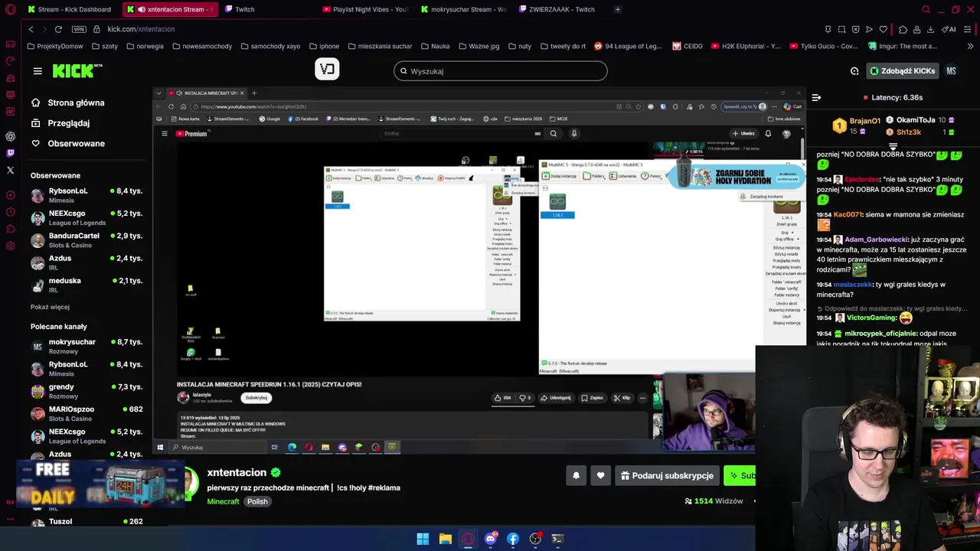Open meduska followed channel
This screenshot has width=980, height=551.
(87, 285)
